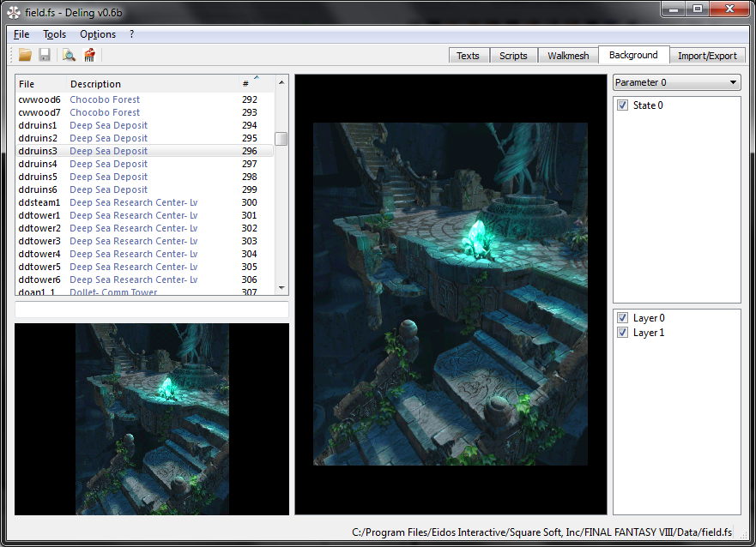Select the Background tab
This screenshot has height=547, width=756.
pos(633,55)
